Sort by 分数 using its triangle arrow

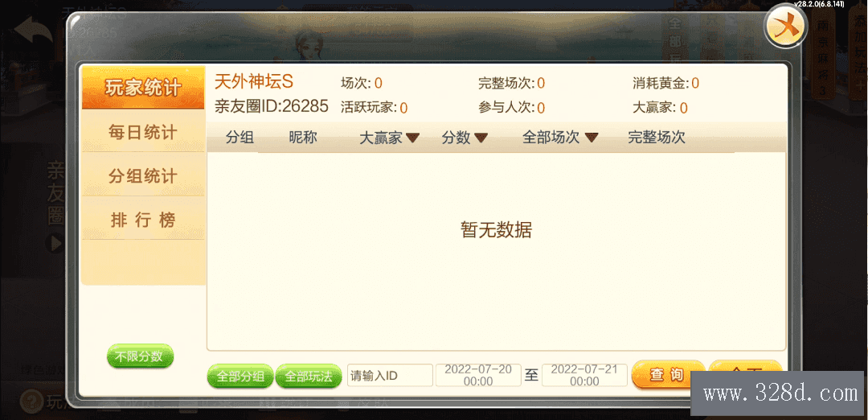click(x=481, y=138)
